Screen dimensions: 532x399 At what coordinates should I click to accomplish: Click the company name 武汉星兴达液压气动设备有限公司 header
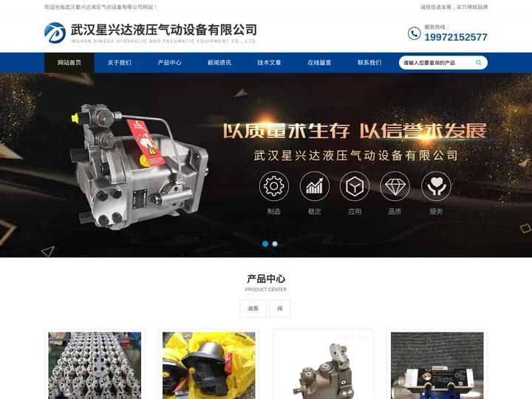pos(163,30)
